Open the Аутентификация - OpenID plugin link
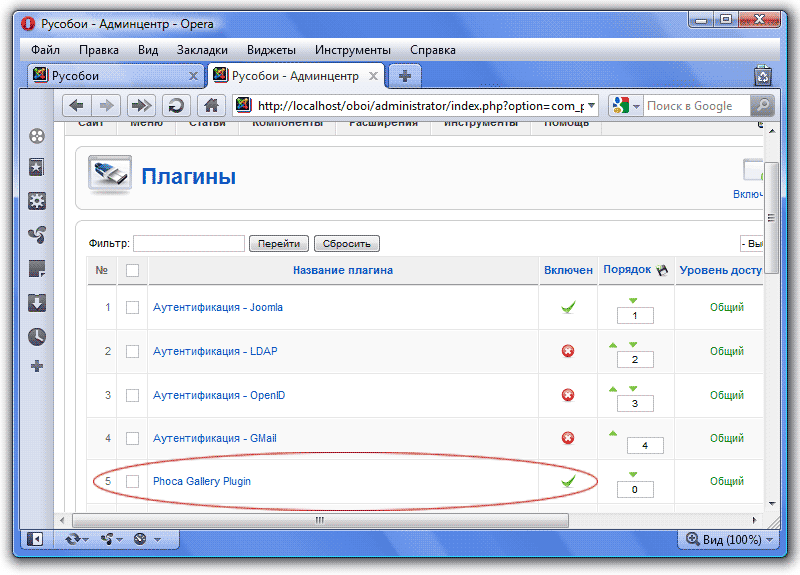Screen dimensions: 800x575 coord(219,395)
